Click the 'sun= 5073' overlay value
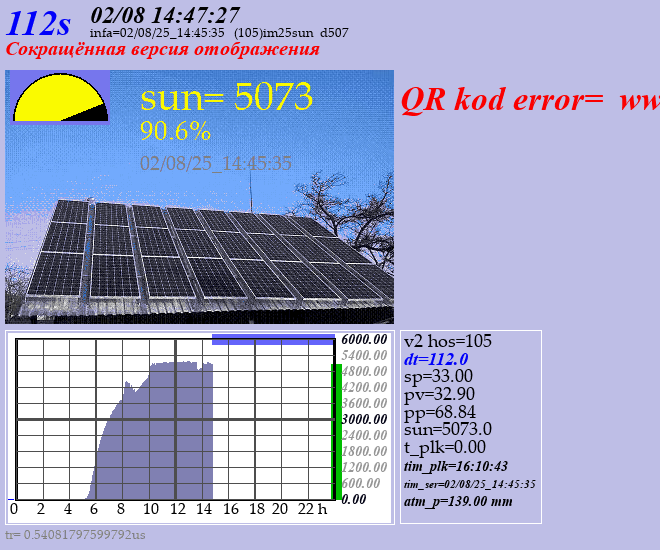 (x=226, y=97)
